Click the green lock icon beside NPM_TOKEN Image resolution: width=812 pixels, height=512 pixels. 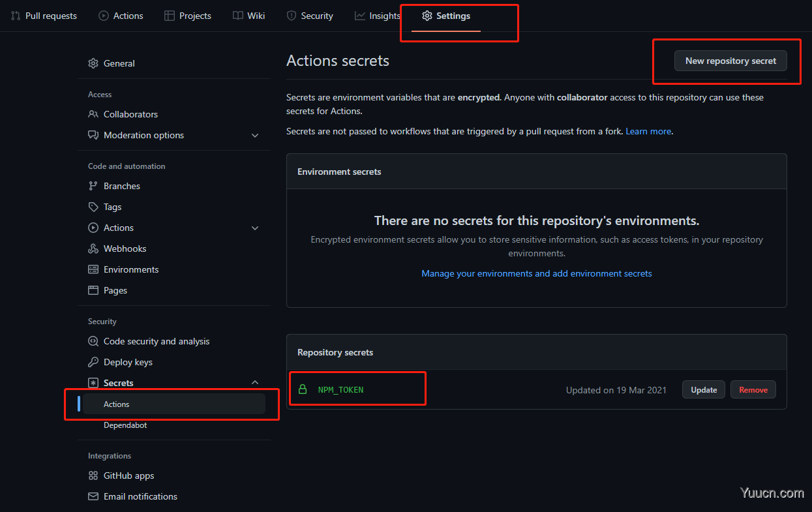(x=303, y=389)
